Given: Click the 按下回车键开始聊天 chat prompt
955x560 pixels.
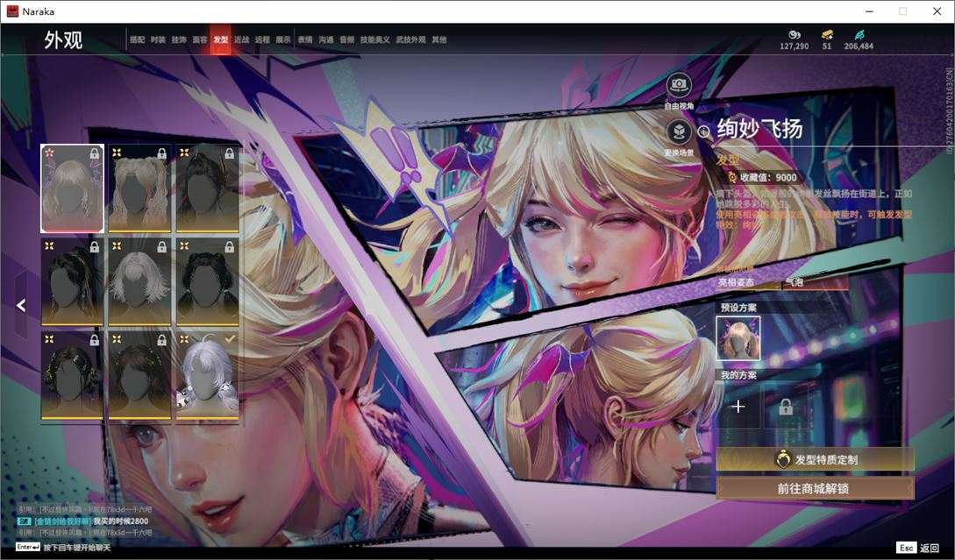Looking at the screenshot, I should [77, 547].
